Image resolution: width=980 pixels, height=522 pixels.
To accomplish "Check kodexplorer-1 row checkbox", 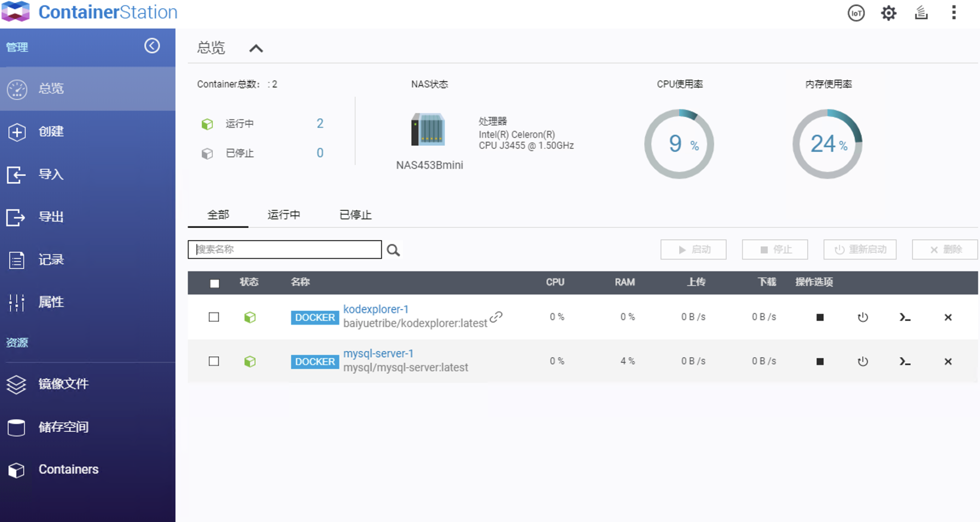I will point(214,317).
